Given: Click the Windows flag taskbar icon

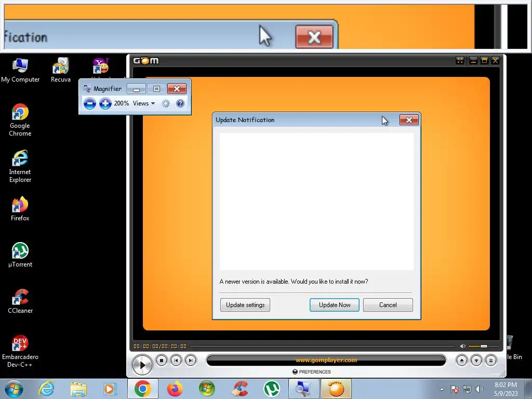Looking at the screenshot, I should [207, 389].
